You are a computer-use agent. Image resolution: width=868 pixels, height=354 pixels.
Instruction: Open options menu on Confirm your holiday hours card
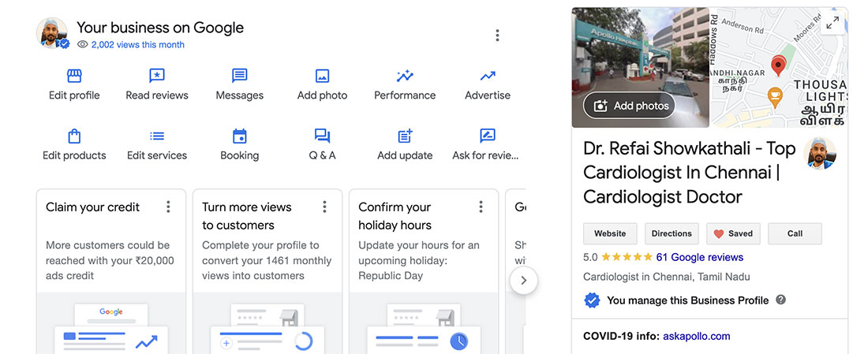click(481, 207)
